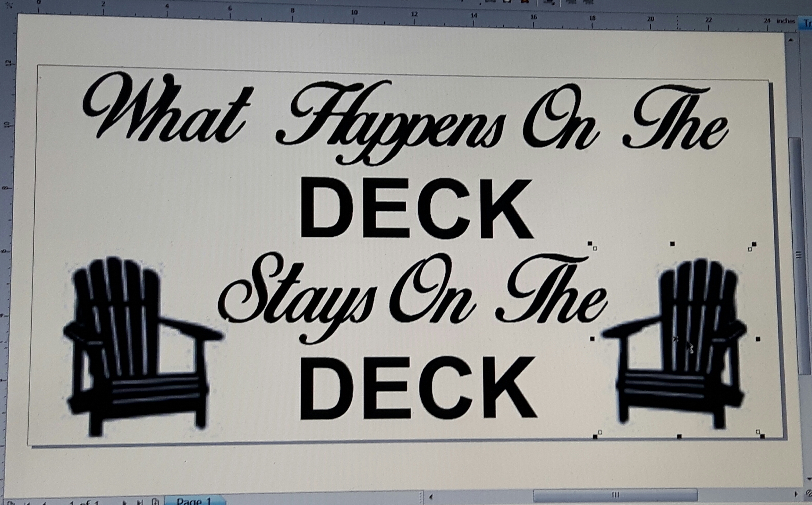This screenshot has width=812, height=505.
Task: Click the bottom-right corner selection handle of the right chair
Action: (x=762, y=436)
